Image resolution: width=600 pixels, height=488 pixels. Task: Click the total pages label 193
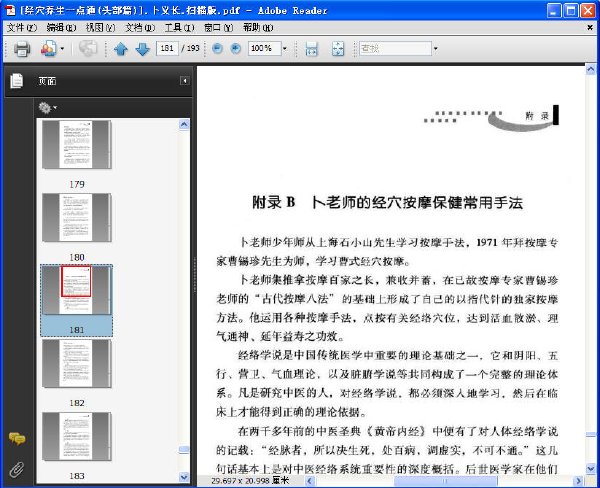pos(193,48)
